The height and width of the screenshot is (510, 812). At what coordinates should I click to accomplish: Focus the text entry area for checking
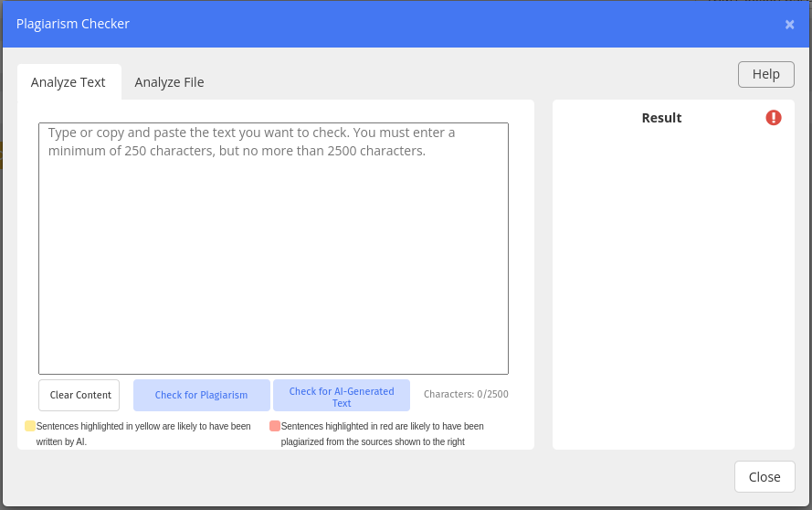point(273,249)
